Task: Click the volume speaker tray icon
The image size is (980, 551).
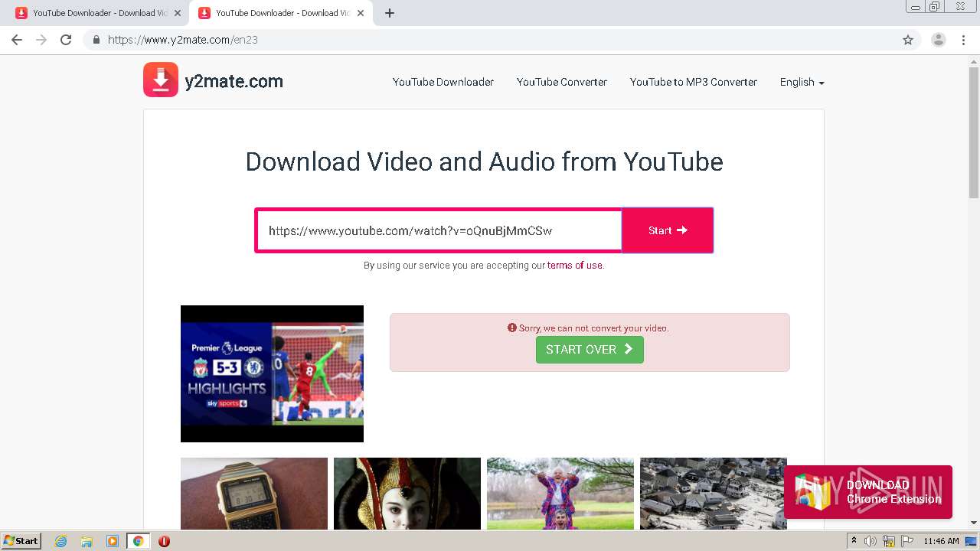Action: tap(871, 541)
